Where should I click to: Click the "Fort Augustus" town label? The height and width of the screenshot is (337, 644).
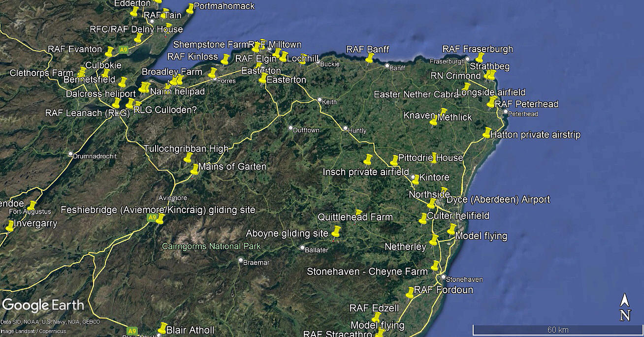(30, 212)
